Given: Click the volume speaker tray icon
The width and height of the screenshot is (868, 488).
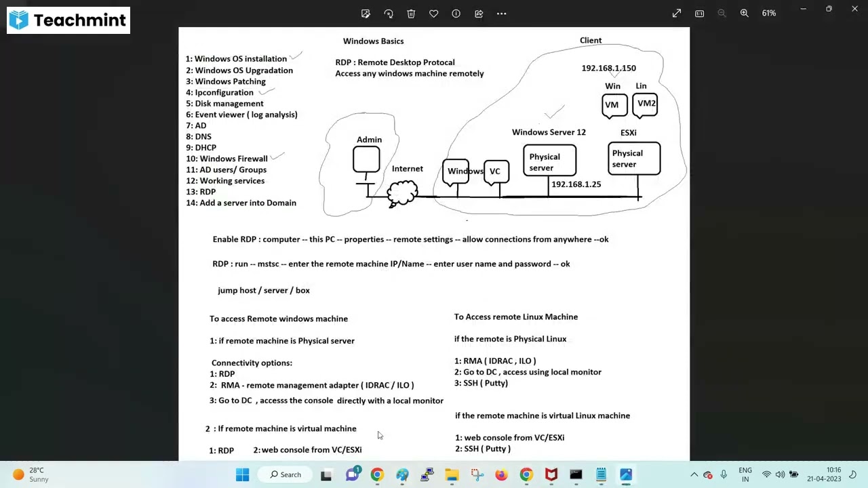Looking at the screenshot, I should (x=780, y=474).
